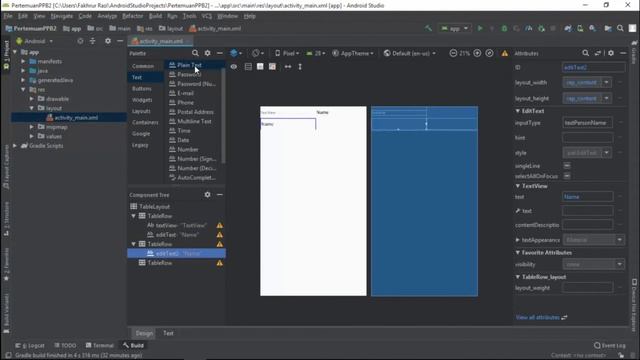
Task: Open the TODO tool window
Action: [x=65, y=345]
